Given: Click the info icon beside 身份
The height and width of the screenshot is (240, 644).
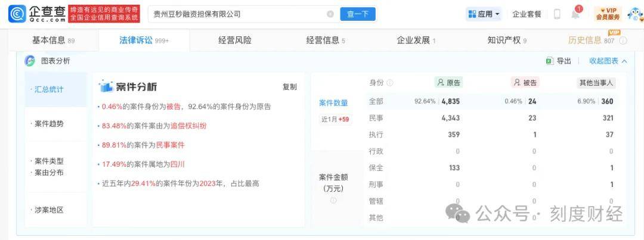Looking at the screenshot, I should click(390, 83).
